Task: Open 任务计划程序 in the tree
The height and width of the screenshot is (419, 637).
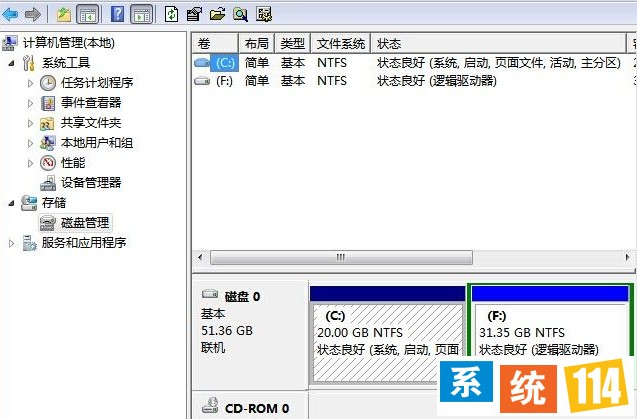Action: pos(97,82)
